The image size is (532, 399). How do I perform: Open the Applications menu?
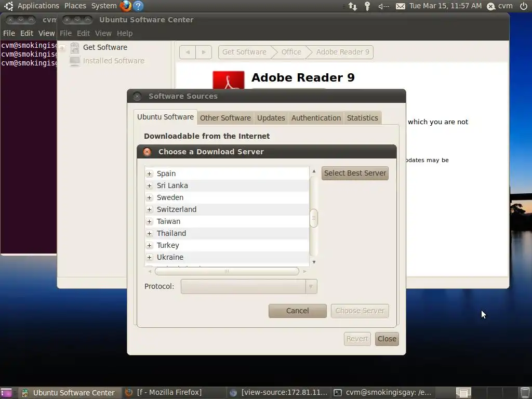coord(38,6)
